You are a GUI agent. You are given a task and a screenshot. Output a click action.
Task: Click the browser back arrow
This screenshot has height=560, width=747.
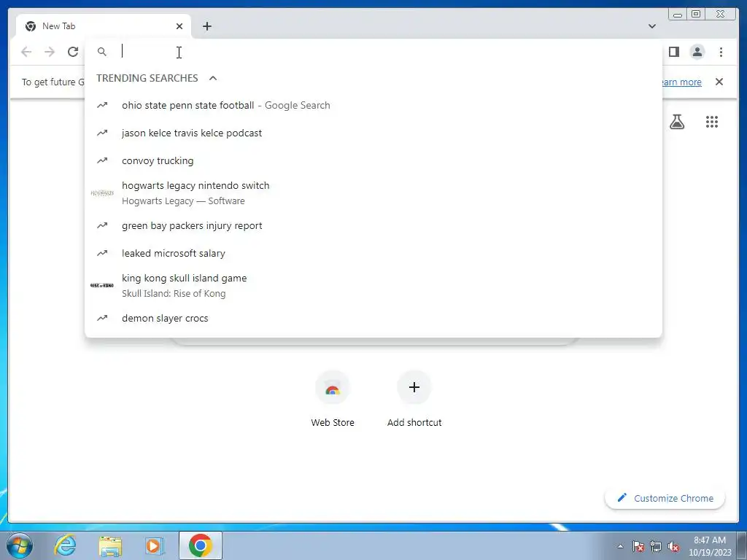pos(26,52)
